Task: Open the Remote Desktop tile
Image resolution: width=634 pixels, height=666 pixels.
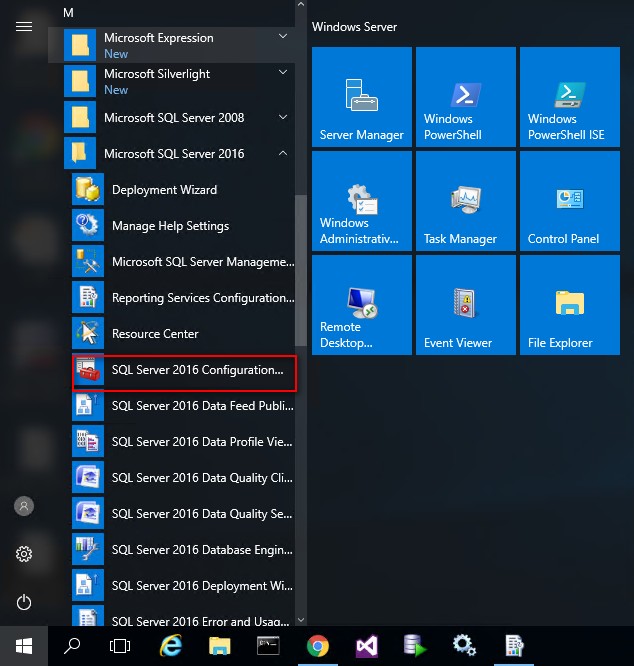Action: pos(362,305)
